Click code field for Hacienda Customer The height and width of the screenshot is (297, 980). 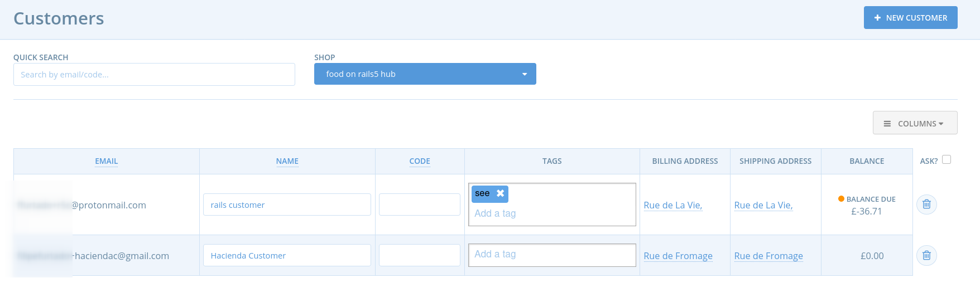point(420,255)
